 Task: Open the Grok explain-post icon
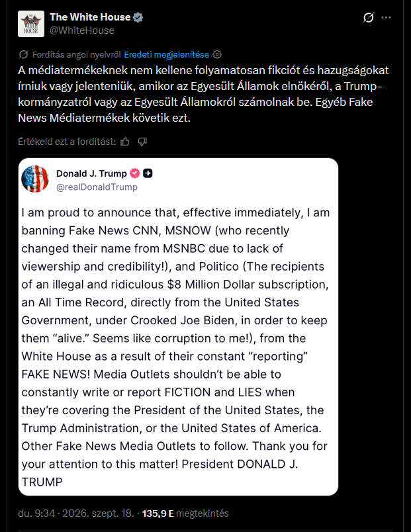pos(368,17)
